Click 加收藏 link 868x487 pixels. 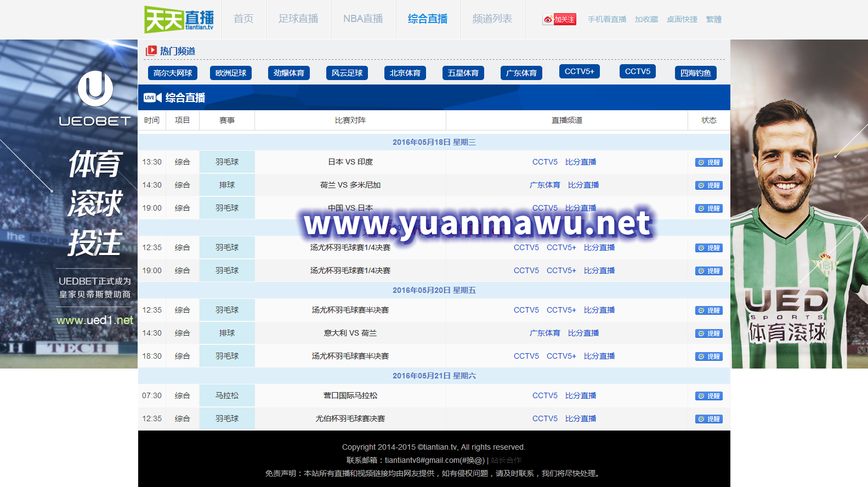click(646, 19)
